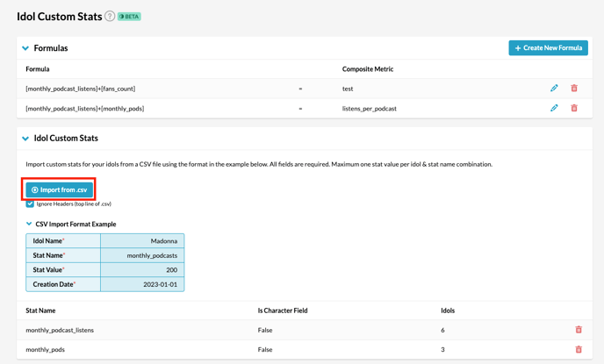Edit the test formula pencil icon
The height and width of the screenshot is (364, 604).
(554, 88)
